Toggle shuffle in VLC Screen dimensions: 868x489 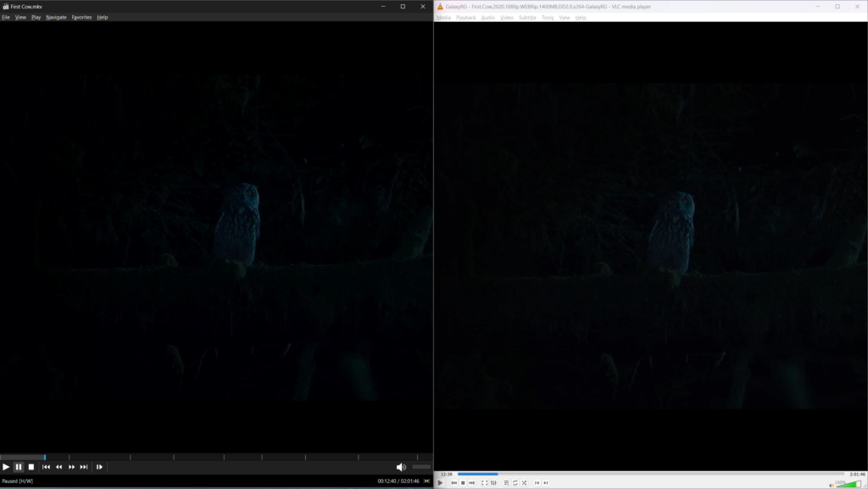[x=524, y=483]
